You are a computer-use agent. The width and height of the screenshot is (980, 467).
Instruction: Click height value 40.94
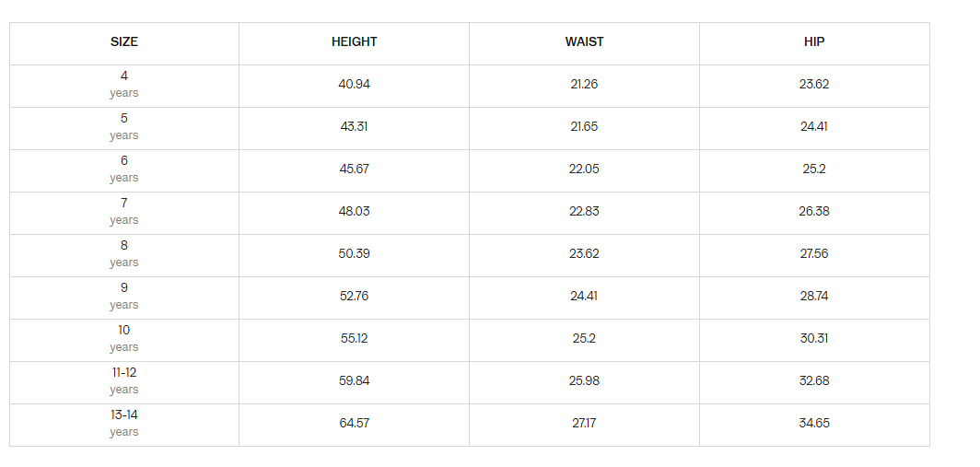pos(354,85)
